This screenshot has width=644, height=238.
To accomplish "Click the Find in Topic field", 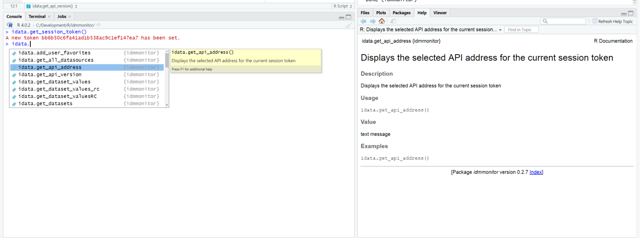I will coord(521,30).
